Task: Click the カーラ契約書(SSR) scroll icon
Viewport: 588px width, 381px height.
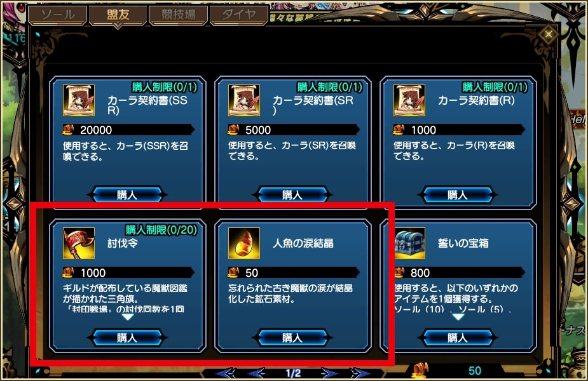Action: click(79, 100)
